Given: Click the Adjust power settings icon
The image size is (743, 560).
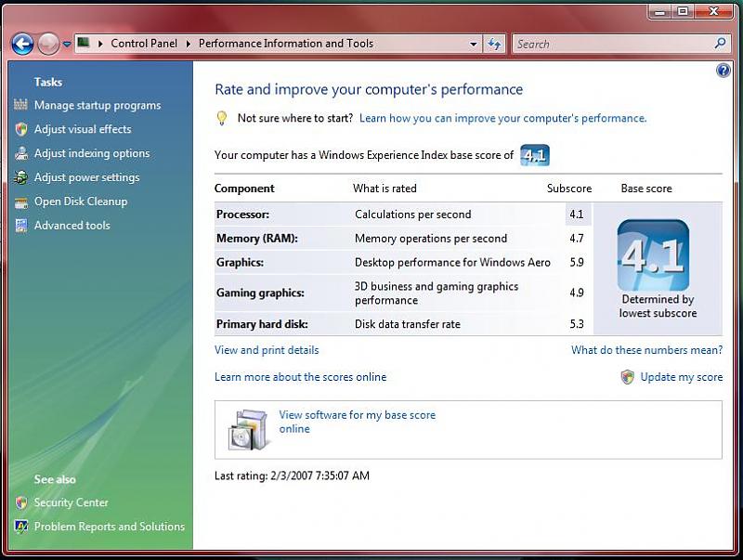Looking at the screenshot, I should pos(20,177).
